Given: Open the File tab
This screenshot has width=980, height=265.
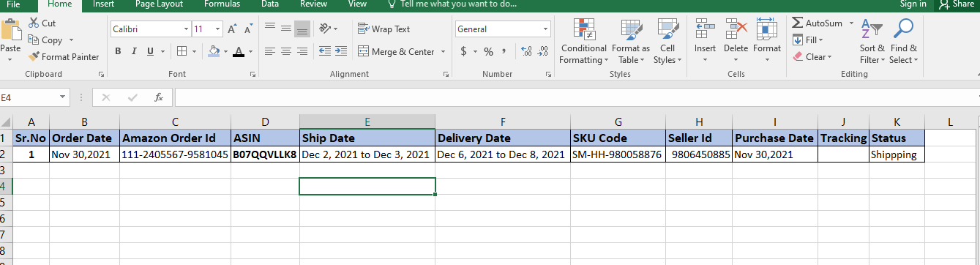Looking at the screenshot, I should tap(14, 4).
